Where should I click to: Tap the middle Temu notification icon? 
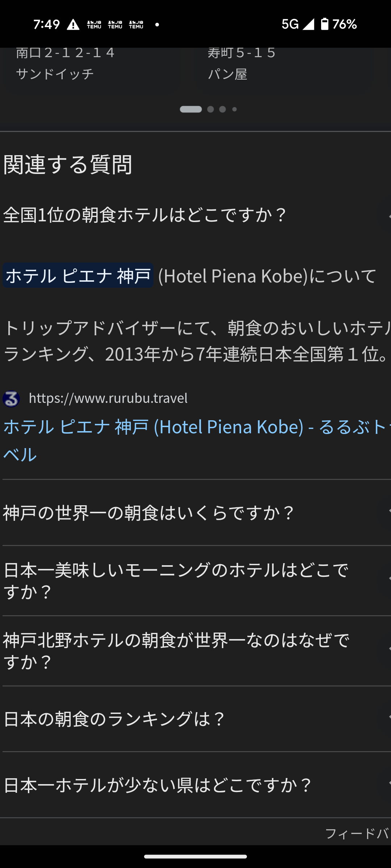[x=115, y=25]
